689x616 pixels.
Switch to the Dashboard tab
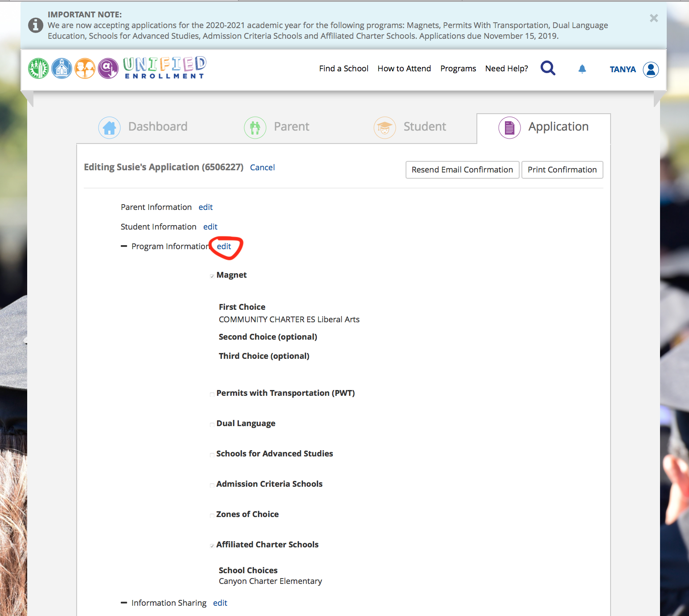[x=143, y=127]
